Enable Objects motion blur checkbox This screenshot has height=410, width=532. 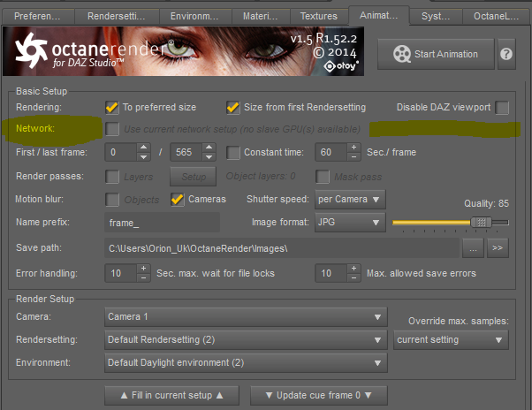click(x=112, y=200)
